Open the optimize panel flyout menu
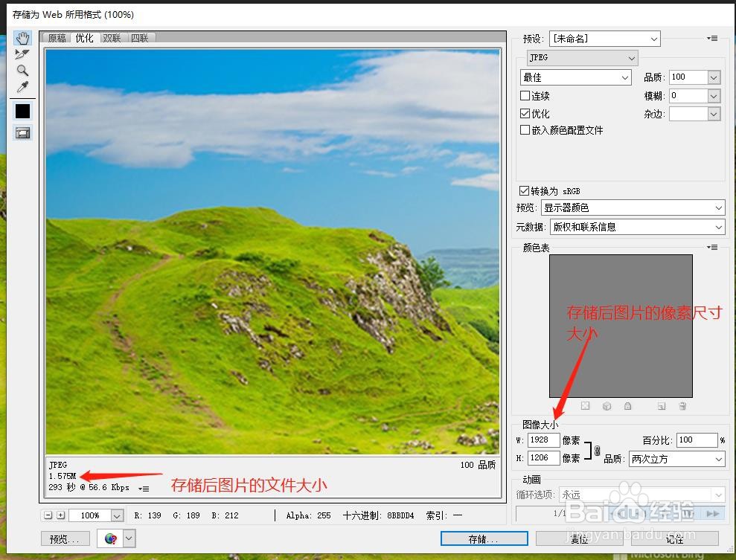Screen dimensions: 736x560 click(x=712, y=38)
